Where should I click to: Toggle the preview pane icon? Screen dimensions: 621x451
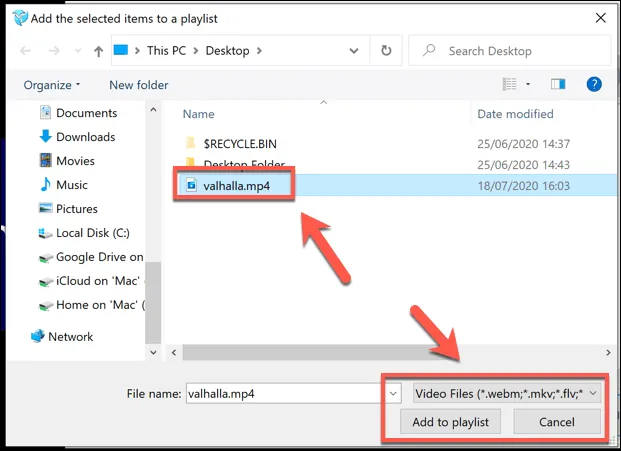[x=558, y=85]
